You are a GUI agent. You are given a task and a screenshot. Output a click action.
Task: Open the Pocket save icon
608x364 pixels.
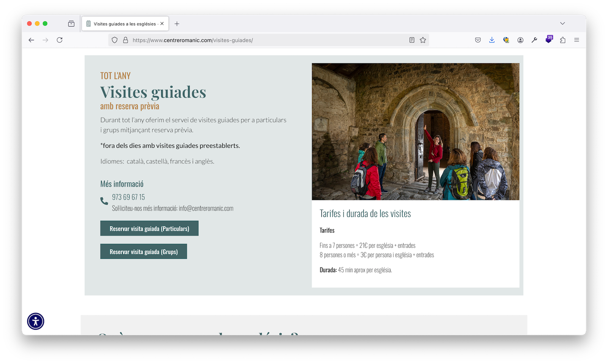(478, 40)
